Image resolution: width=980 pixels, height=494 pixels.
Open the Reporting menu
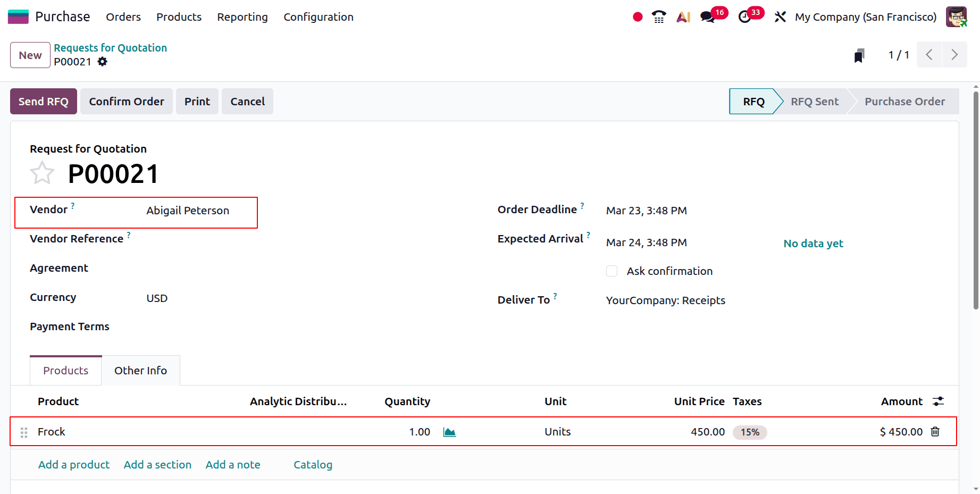pyautogui.click(x=242, y=17)
